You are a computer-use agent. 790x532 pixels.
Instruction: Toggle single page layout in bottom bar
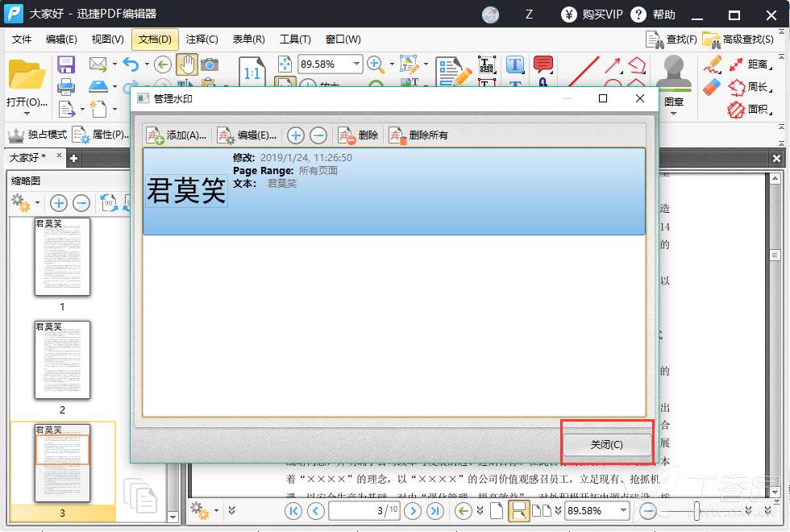coord(497,511)
